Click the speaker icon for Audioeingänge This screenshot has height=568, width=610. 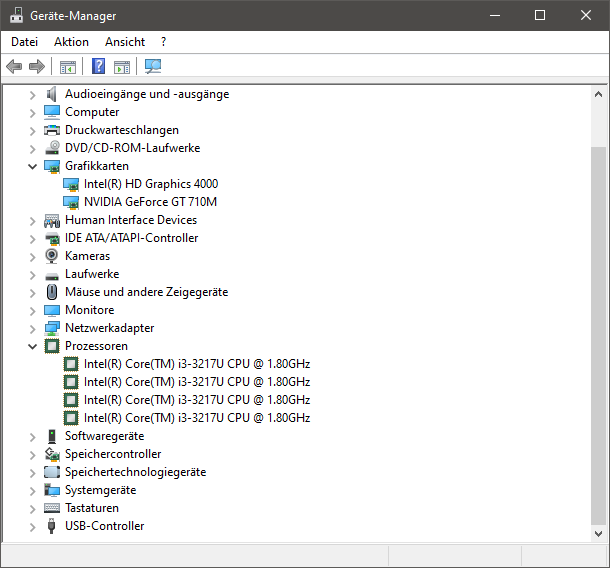52,94
